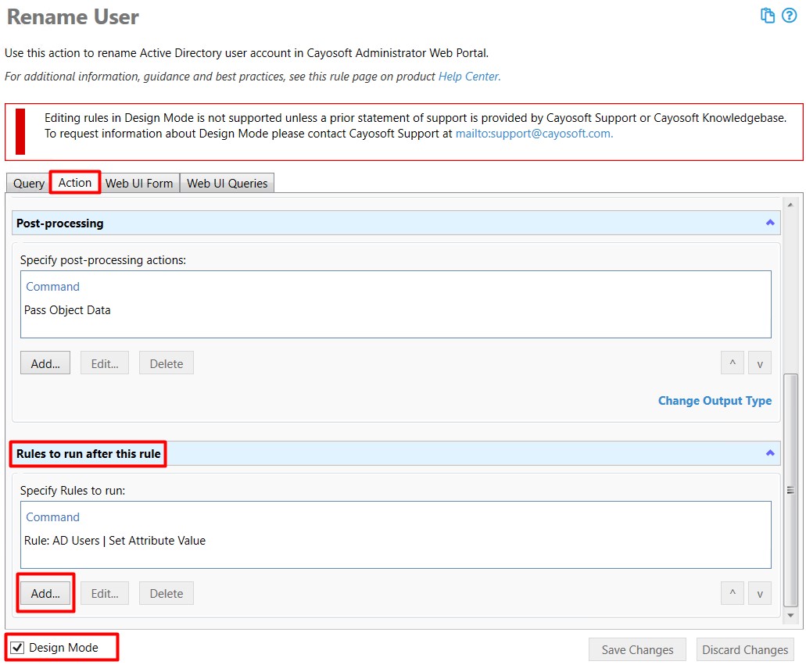Viewport: 806px width, 672px height.
Task: Click Add under Specify Rules to run
Action: 45,593
